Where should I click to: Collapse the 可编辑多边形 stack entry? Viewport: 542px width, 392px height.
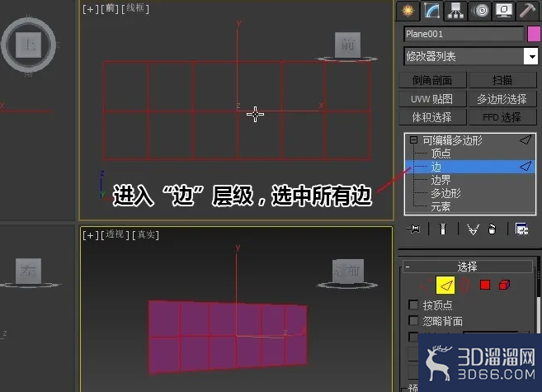pyautogui.click(x=413, y=140)
